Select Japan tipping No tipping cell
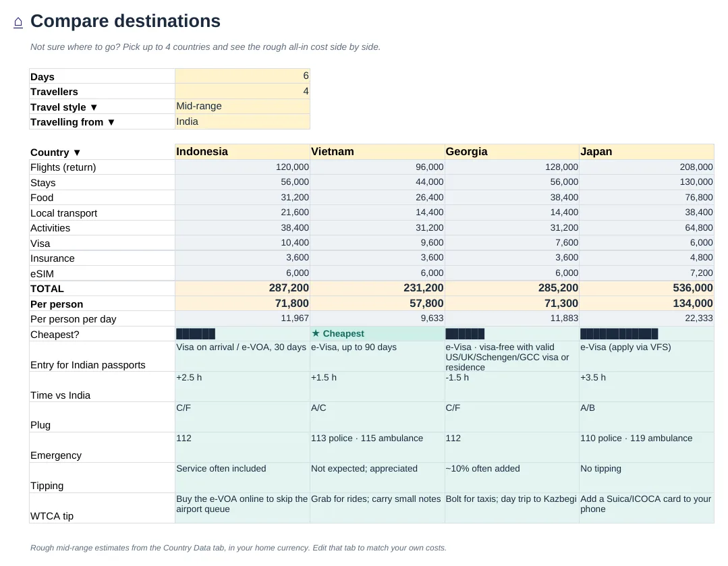The height and width of the screenshot is (566, 728). click(x=646, y=478)
